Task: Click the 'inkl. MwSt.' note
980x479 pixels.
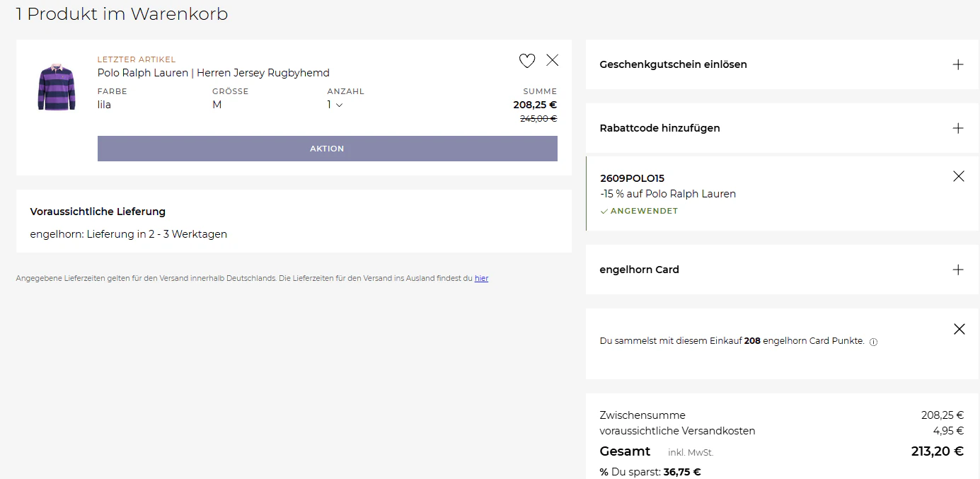Action: [x=691, y=453]
